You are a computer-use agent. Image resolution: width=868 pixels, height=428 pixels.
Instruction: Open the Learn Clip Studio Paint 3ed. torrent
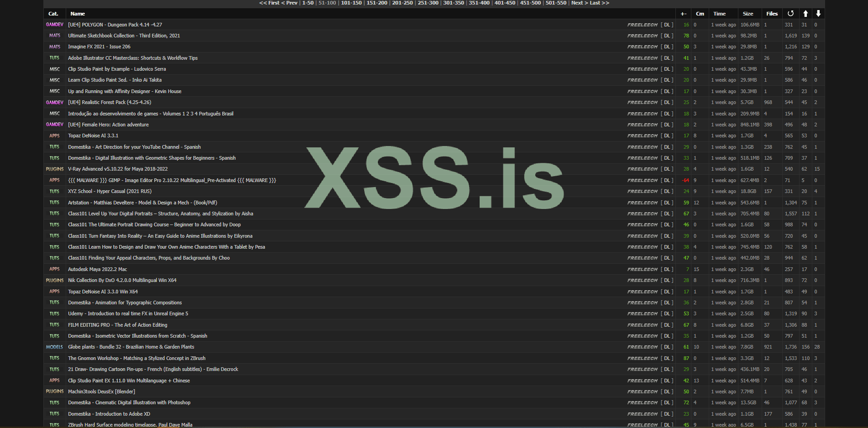point(115,80)
